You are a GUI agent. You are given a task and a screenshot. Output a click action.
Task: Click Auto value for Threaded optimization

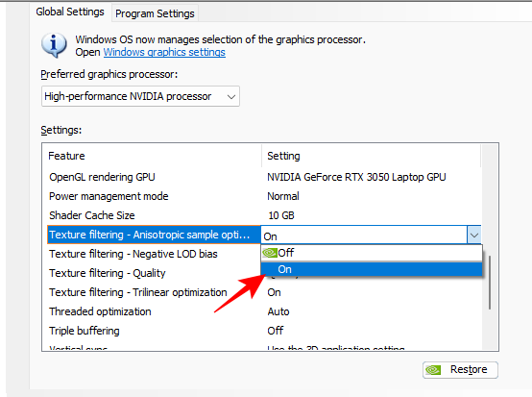[278, 311]
